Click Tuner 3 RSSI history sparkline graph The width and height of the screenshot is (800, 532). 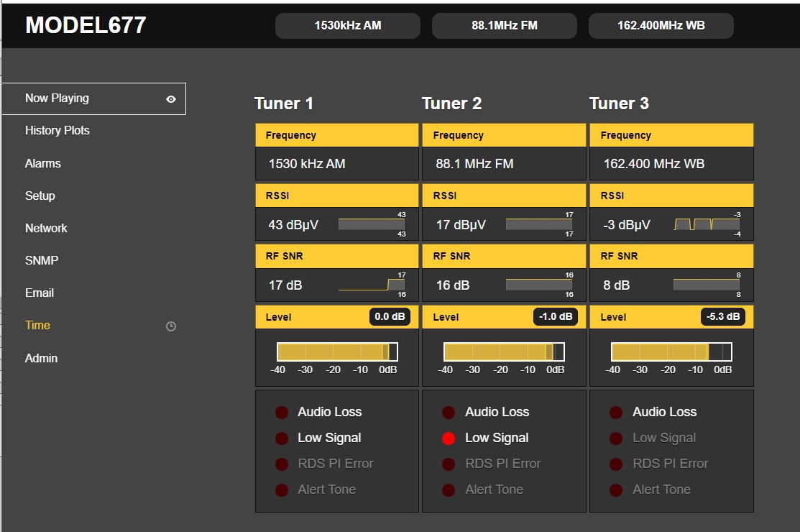point(706,225)
